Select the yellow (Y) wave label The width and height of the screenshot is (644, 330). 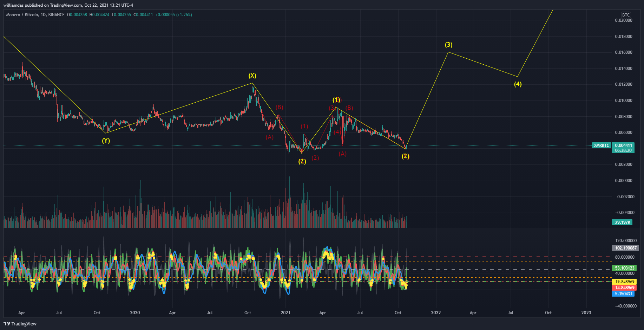(106, 141)
